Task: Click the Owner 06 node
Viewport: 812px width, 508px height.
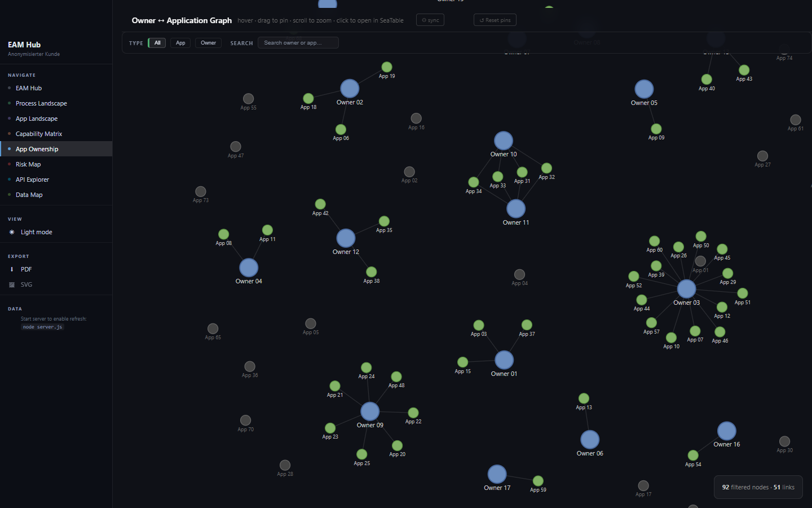Action: click(590, 440)
